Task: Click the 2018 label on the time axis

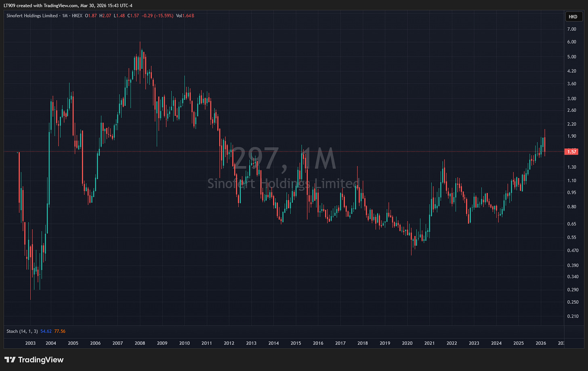Action: coord(363,344)
